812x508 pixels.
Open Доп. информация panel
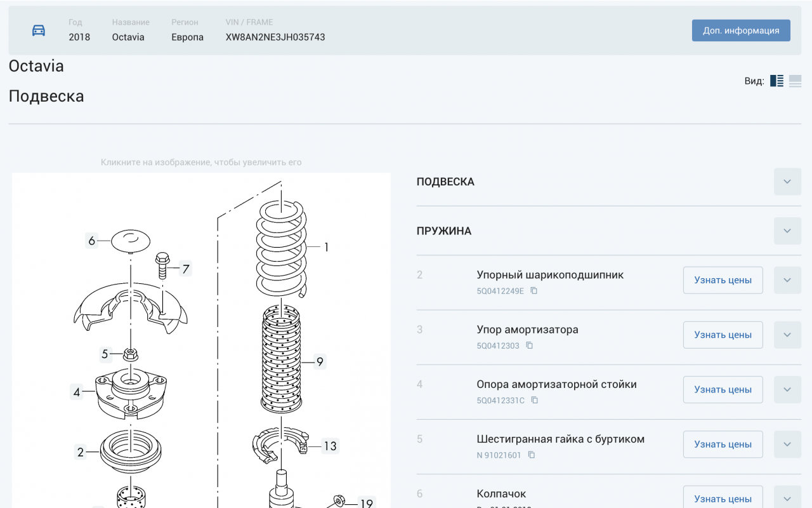click(x=741, y=30)
